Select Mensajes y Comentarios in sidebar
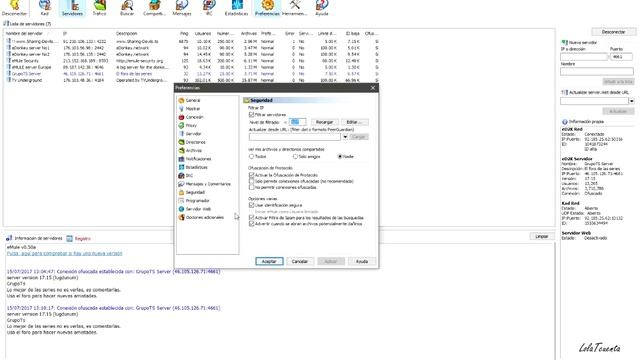Image resolution: width=640 pixels, height=360 pixels. [204, 184]
